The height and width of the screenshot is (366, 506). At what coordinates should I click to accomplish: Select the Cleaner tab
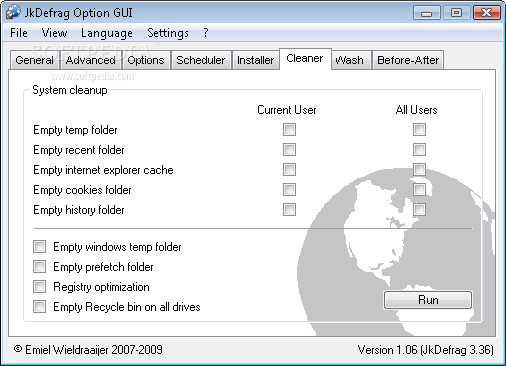(305, 59)
